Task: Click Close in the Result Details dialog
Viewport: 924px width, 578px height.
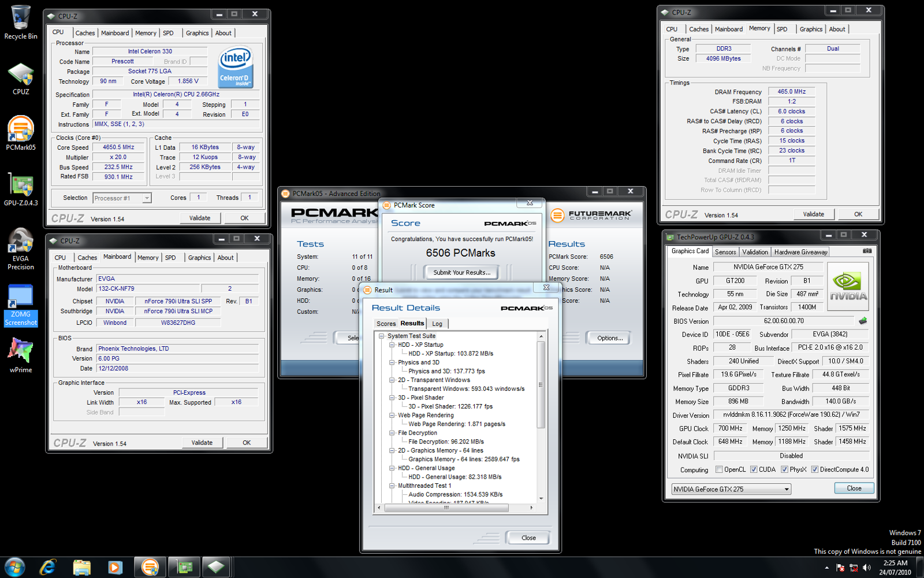Action: tap(528, 538)
